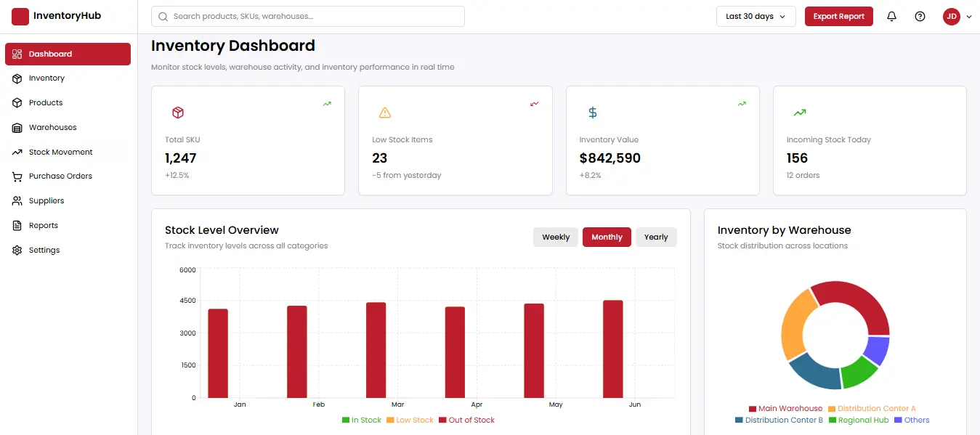Open help via question mark icon
This screenshot has height=435, width=980.
(920, 16)
